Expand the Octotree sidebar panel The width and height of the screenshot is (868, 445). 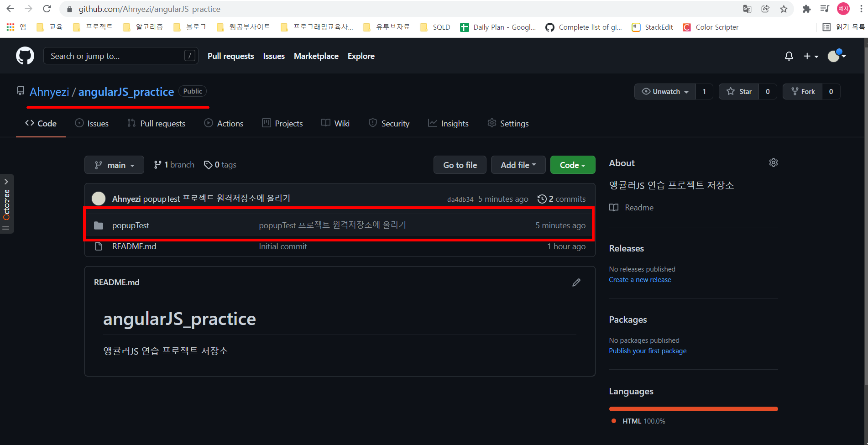point(6,204)
